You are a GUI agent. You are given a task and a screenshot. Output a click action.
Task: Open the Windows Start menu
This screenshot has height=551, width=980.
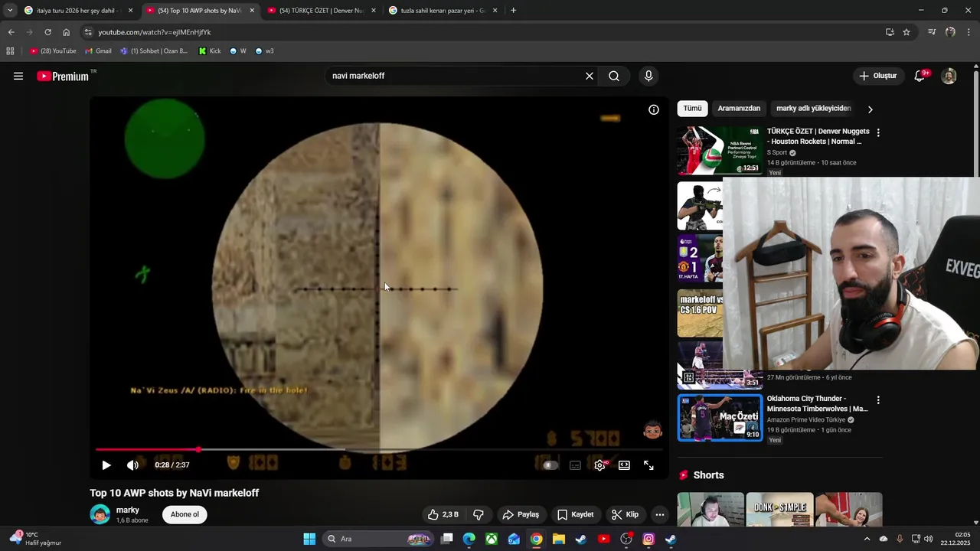point(309,539)
